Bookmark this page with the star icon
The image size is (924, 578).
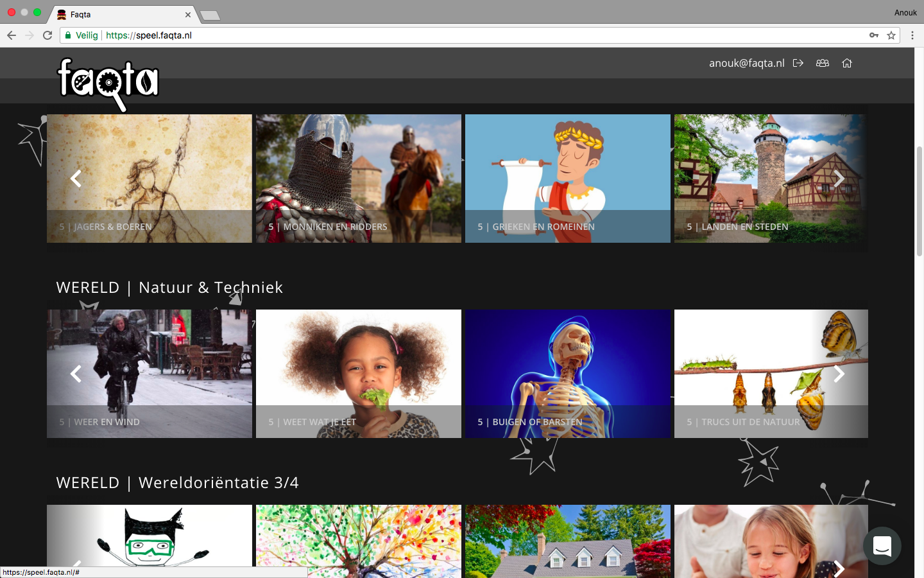click(891, 35)
